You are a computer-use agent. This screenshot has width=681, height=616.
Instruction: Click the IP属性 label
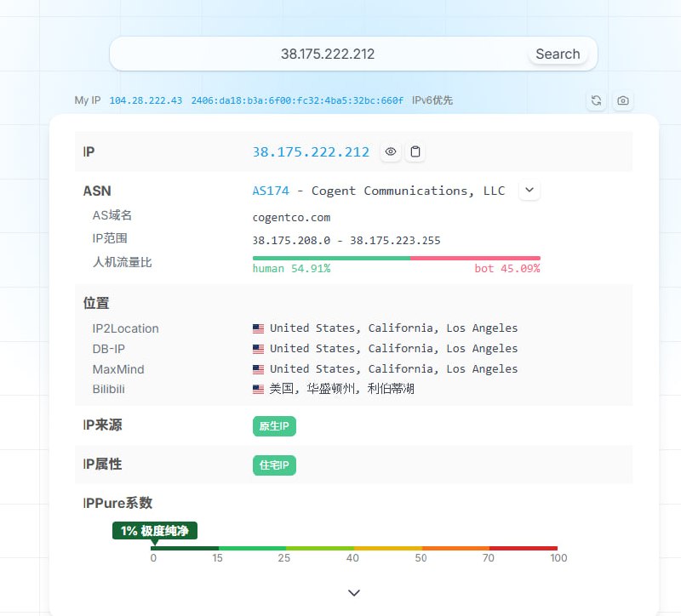click(x=102, y=464)
